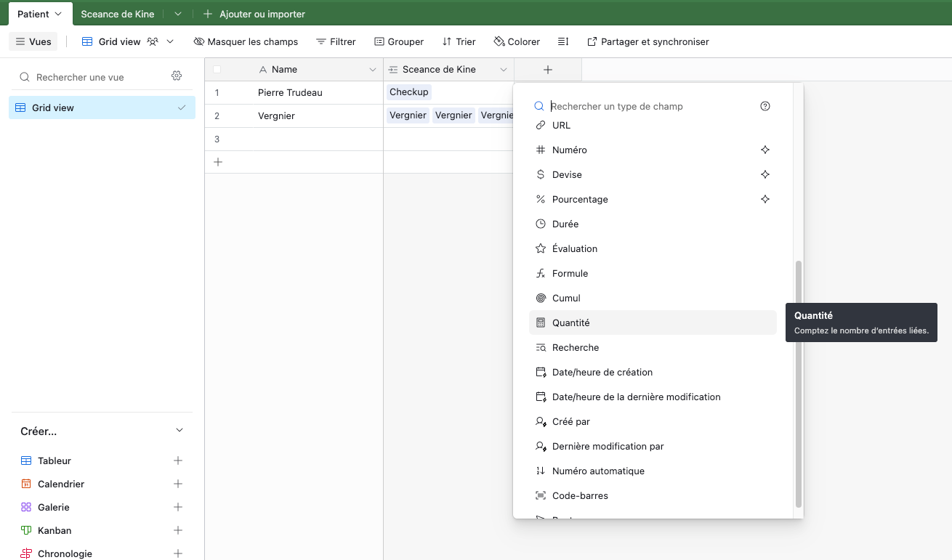Open the Patient tab dropdown chevron

click(x=58, y=14)
